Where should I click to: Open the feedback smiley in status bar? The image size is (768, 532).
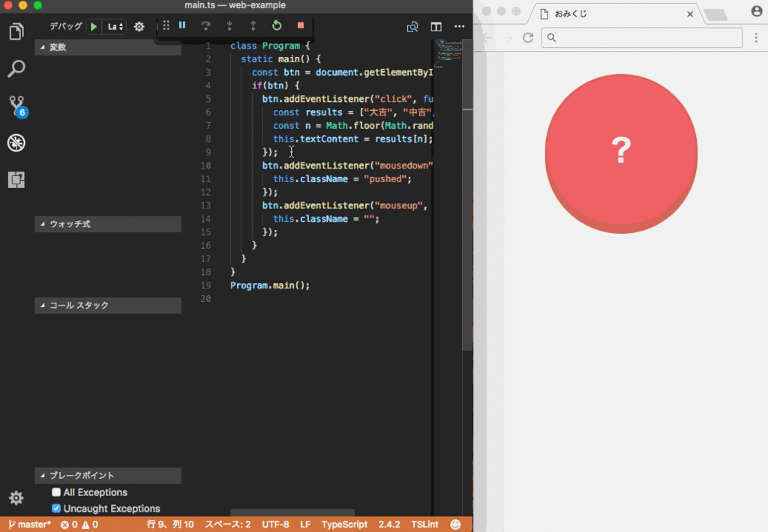pos(455,525)
